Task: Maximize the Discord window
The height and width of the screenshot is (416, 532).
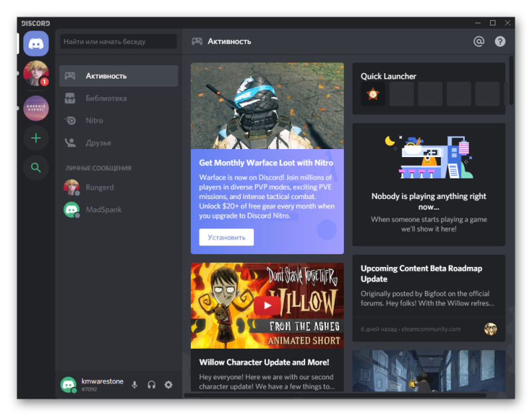Action: [x=493, y=23]
